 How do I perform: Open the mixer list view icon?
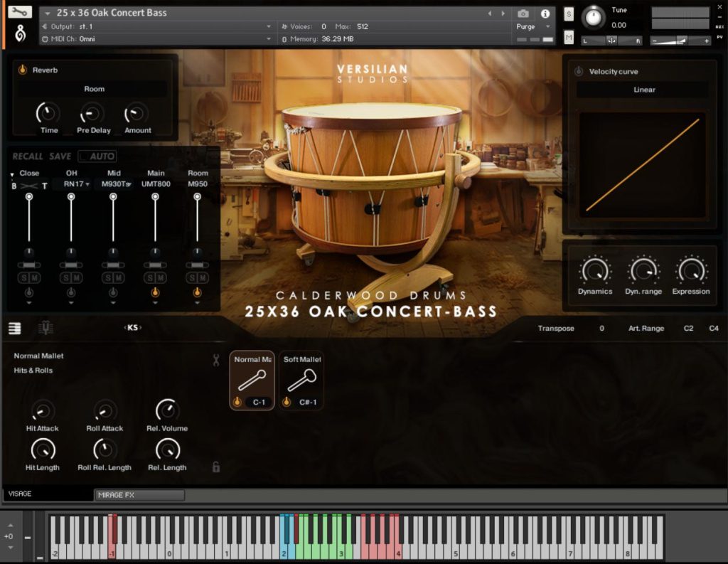click(15, 329)
